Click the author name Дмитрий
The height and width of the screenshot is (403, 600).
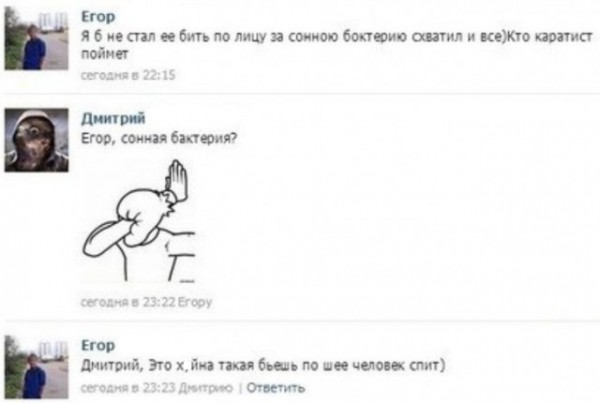coord(113,118)
